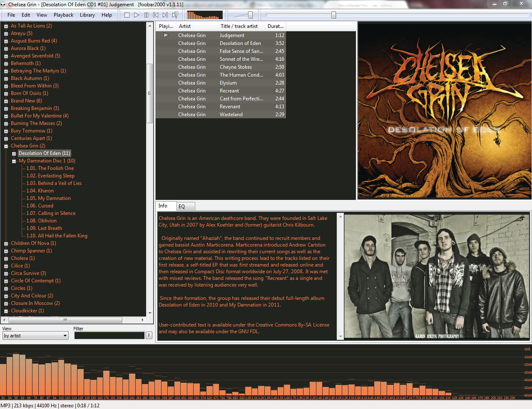Open the Library menu
The width and height of the screenshot is (532, 409).
point(87,15)
